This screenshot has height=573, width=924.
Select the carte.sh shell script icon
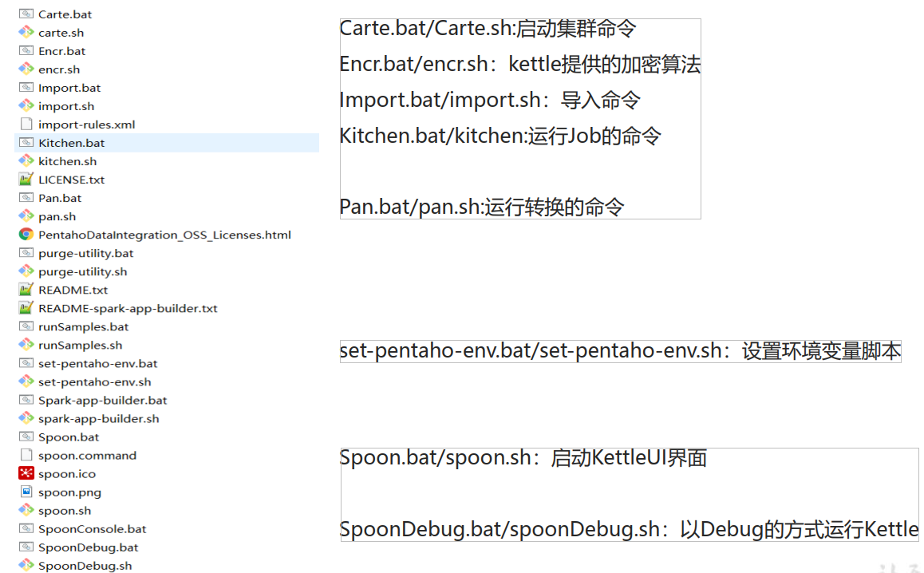pos(26,32)
